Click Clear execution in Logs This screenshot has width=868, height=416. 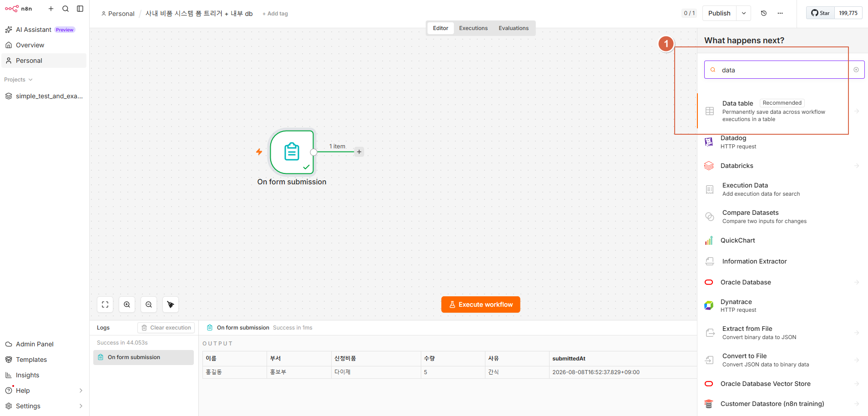point(166,328)
